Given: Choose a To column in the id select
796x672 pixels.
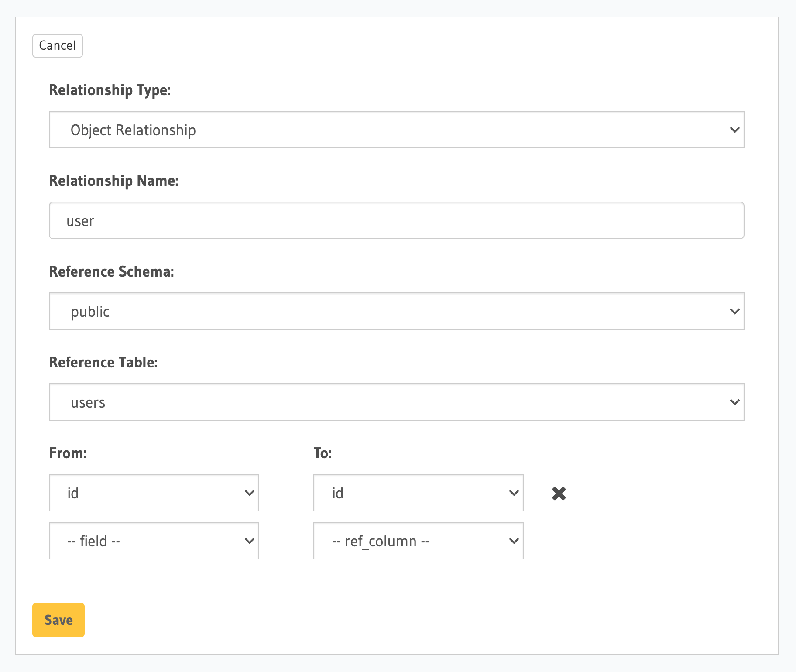Looking at the screenshot, I should (418, 493).
